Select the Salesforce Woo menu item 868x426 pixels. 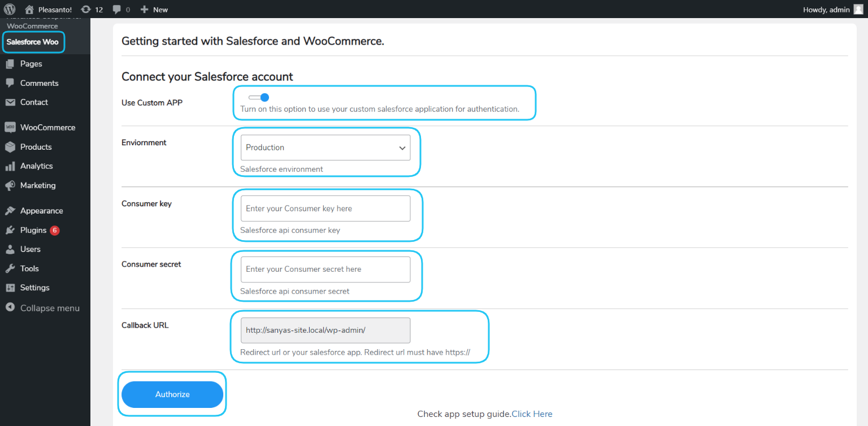[x=33, y=42]
